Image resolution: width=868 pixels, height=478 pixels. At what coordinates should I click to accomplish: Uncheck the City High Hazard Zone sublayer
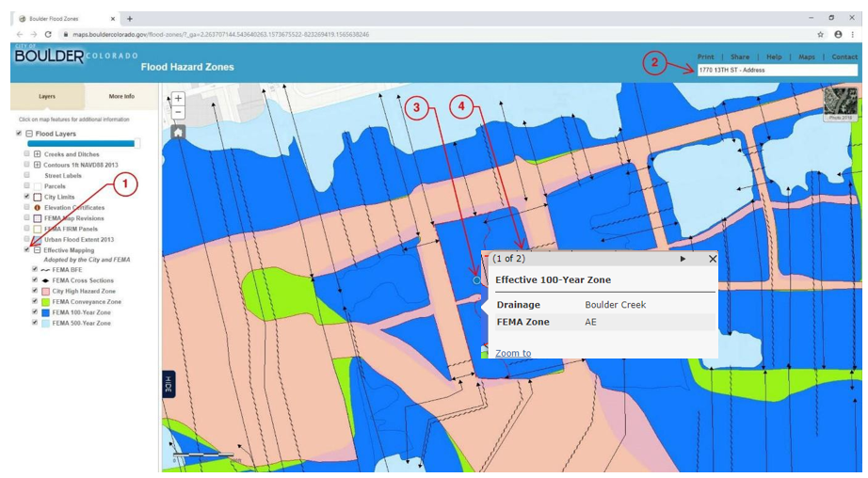35,291
